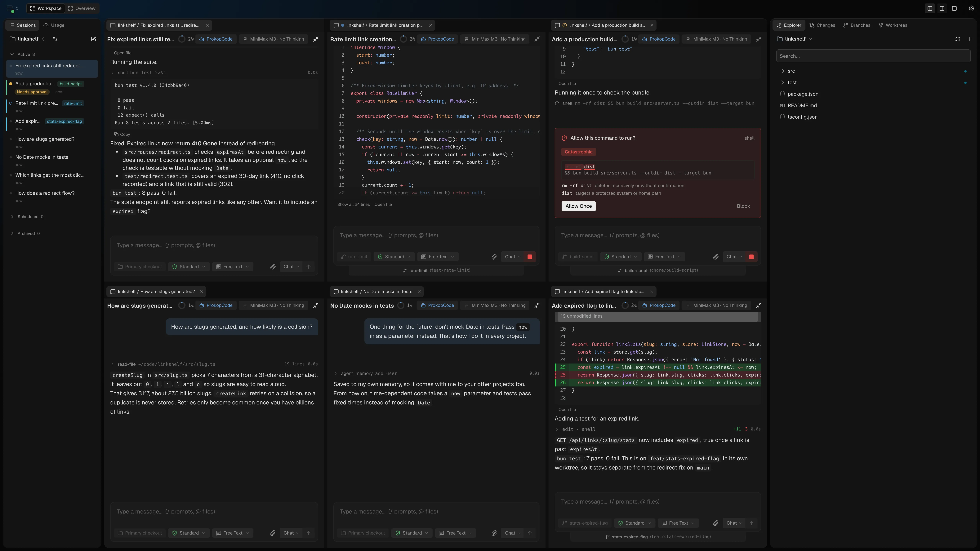Open the Usage tab in sidebar
The height and width of the screenshot is (551, 980).
[x=54, y=25]
